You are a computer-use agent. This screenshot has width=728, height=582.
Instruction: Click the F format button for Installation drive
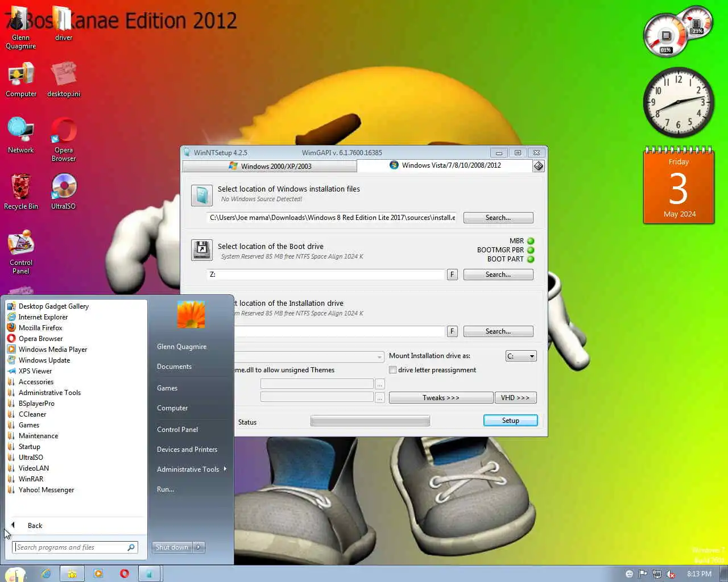[452, 331]
